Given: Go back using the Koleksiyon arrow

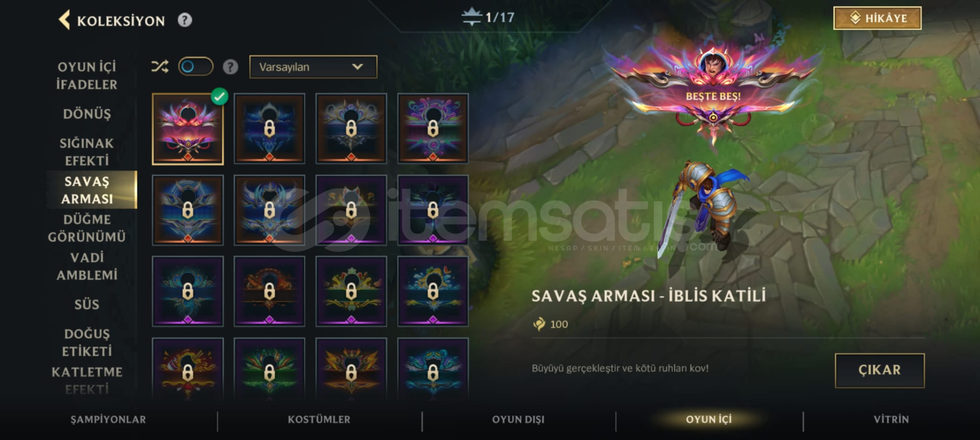Looking at the screenshot, I should 64,20.
